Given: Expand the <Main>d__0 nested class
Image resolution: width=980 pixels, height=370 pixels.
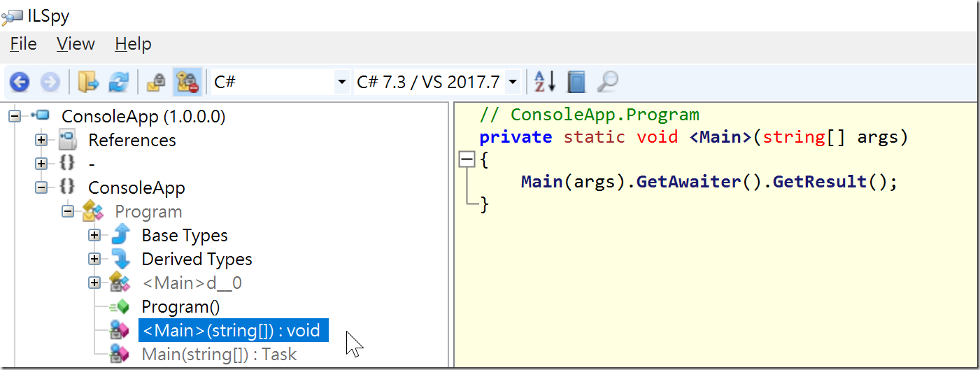Looking at the screenshot, I should [x=94, y=283].
